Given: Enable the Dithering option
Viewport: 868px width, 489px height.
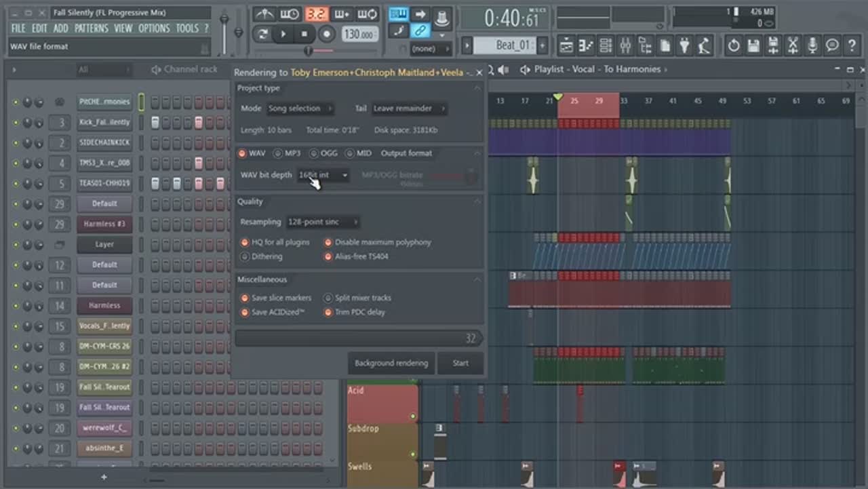Looking at the screenshot, I should tap(245, 257).
